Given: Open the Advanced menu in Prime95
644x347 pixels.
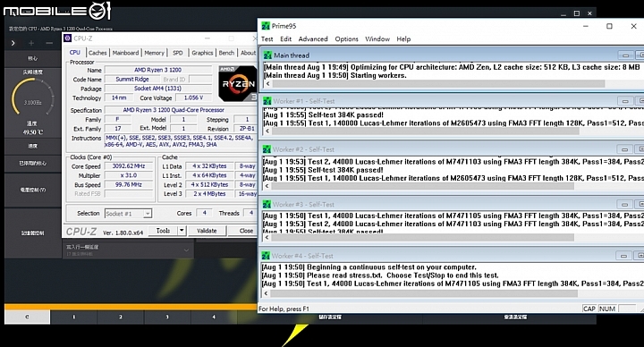Looking at the screenshot, I should 313,39.
